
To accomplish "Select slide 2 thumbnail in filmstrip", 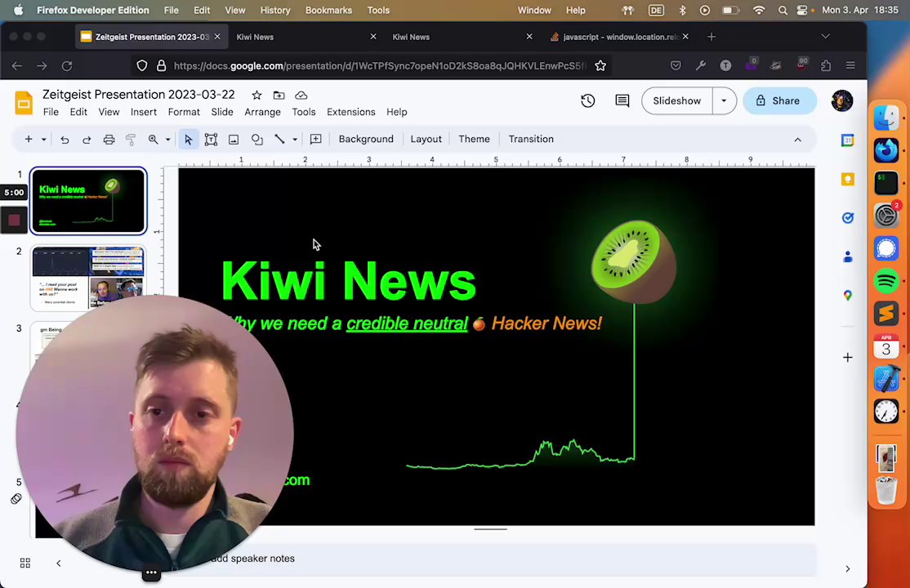I will coord(88,278).
